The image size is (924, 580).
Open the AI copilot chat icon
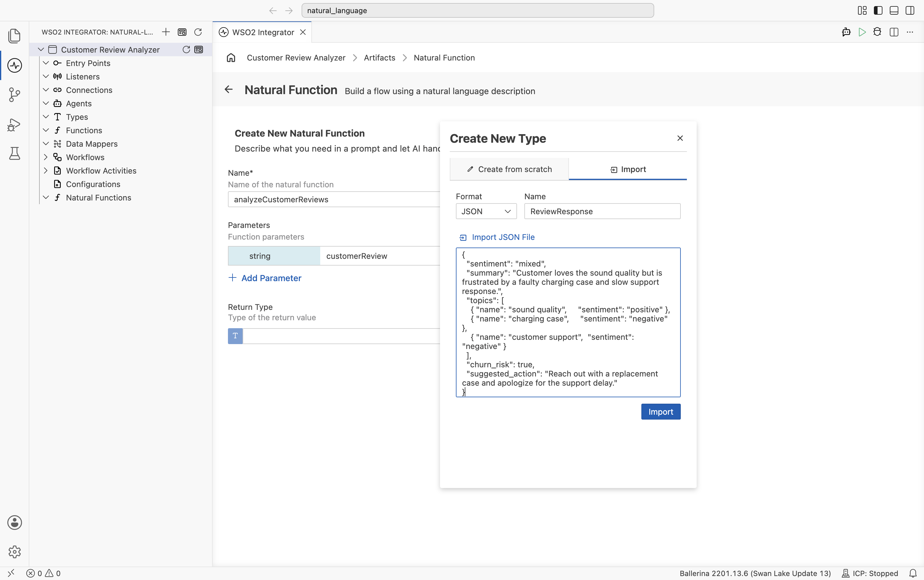tap(846, 32)
